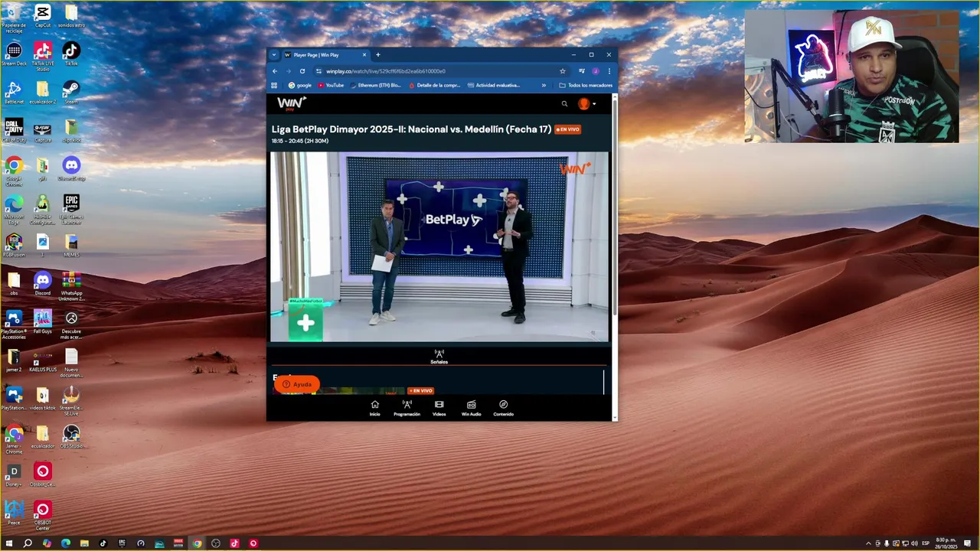Open the YouTube bookmark

[x=331, y=85]
